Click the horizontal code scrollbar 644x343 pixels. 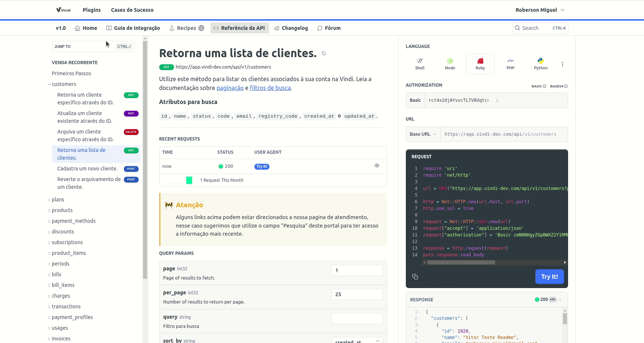point(461,263)
